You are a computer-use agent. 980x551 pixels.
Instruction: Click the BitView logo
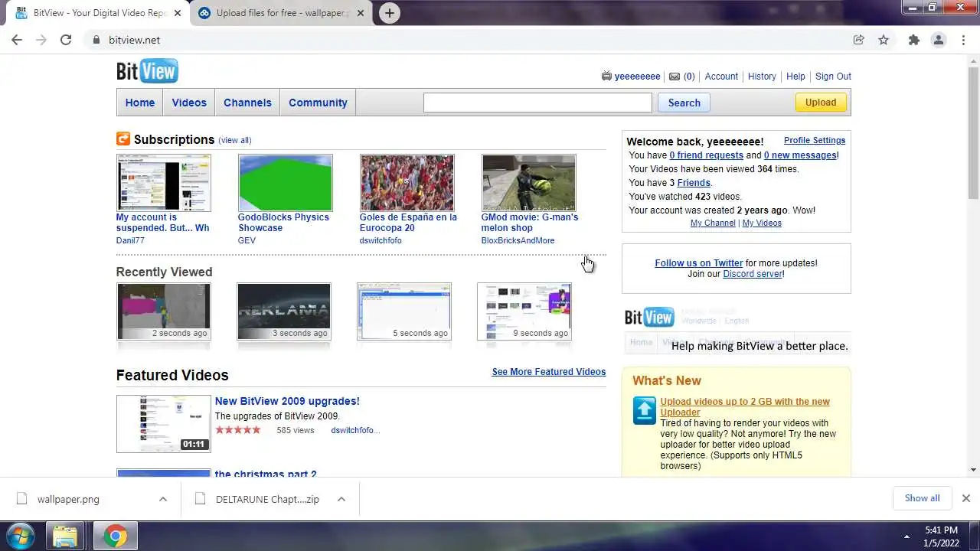coord(147,71)
